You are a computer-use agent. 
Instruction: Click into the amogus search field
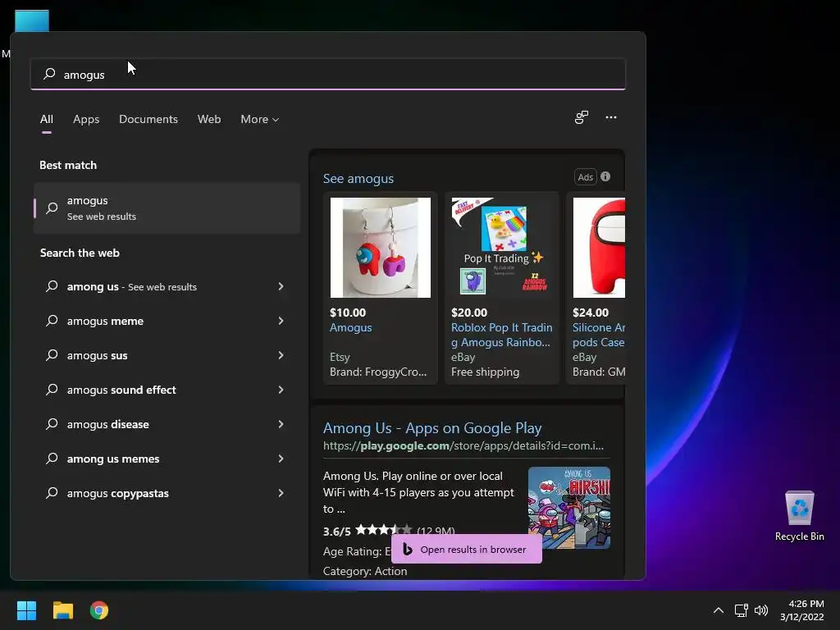328,74
